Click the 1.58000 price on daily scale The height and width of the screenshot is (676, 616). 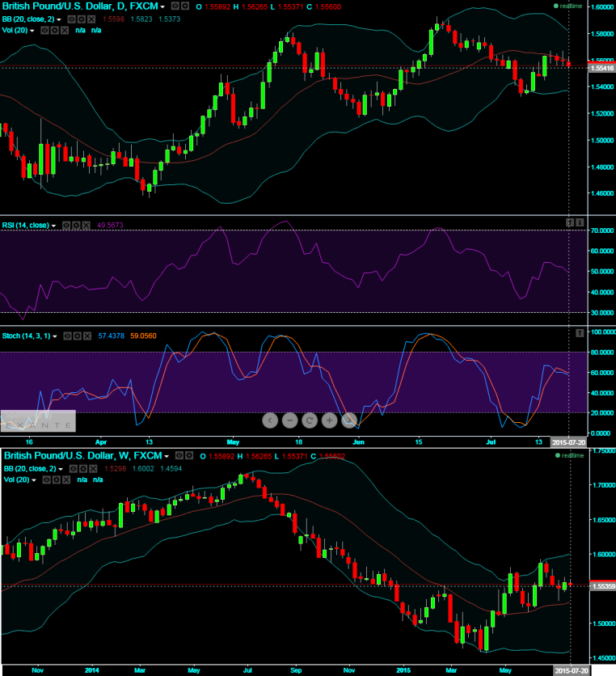(x=602, y=34)
